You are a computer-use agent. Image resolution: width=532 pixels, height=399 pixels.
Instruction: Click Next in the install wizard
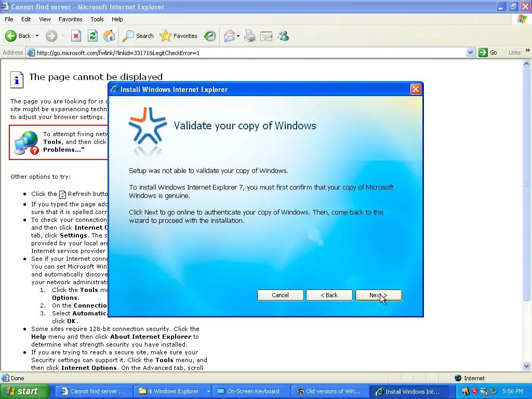[x=379, y=295]
